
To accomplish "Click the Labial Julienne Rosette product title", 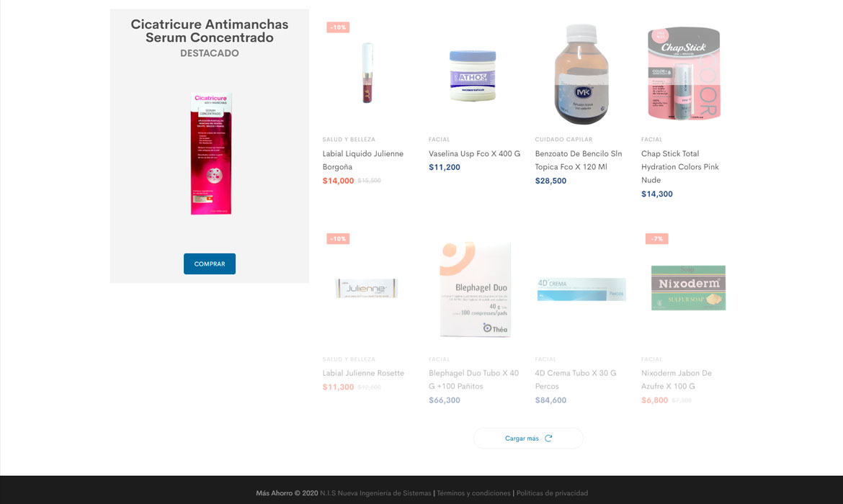I will click(363, 373).
